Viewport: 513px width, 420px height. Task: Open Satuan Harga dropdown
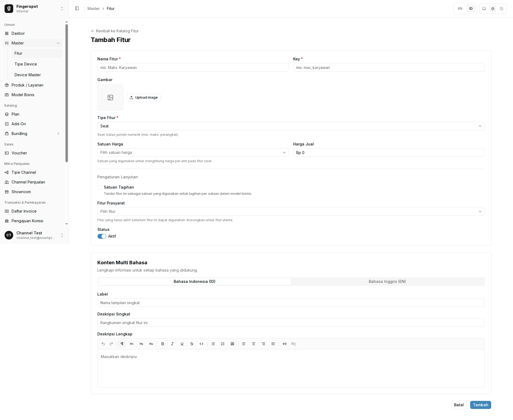[x=193, y=152]
